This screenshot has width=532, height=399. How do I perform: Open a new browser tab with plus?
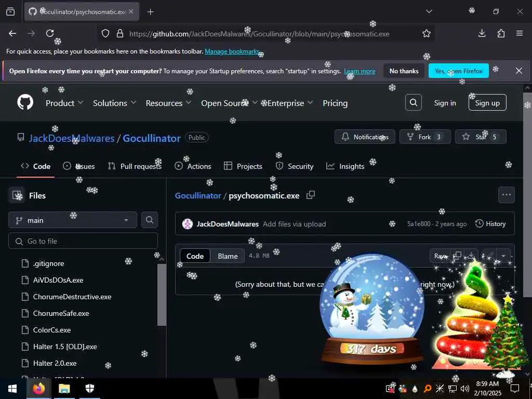click(x=151, y=12)
